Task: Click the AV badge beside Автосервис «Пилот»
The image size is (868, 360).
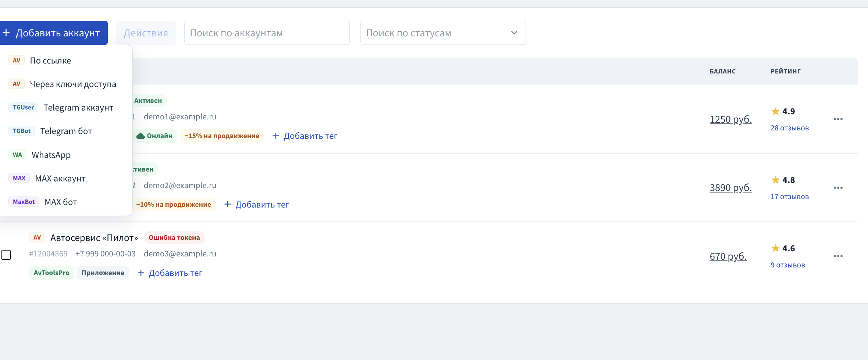Action: (37, 238)
